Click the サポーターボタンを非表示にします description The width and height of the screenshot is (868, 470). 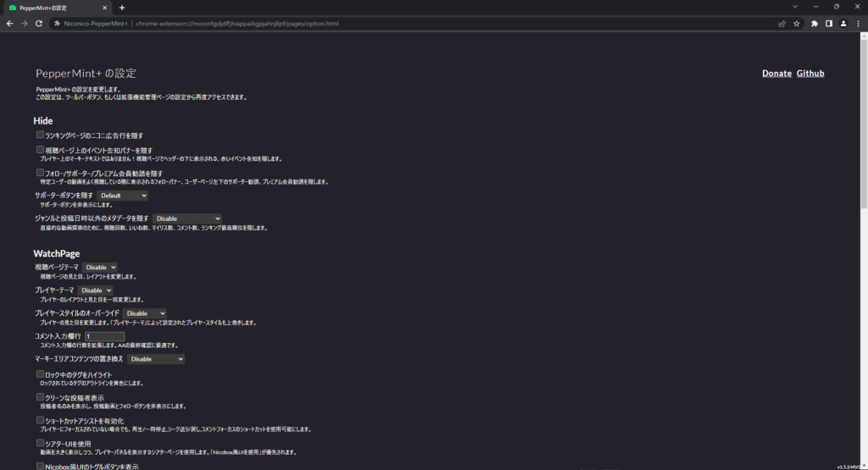(x=75, y=205)
